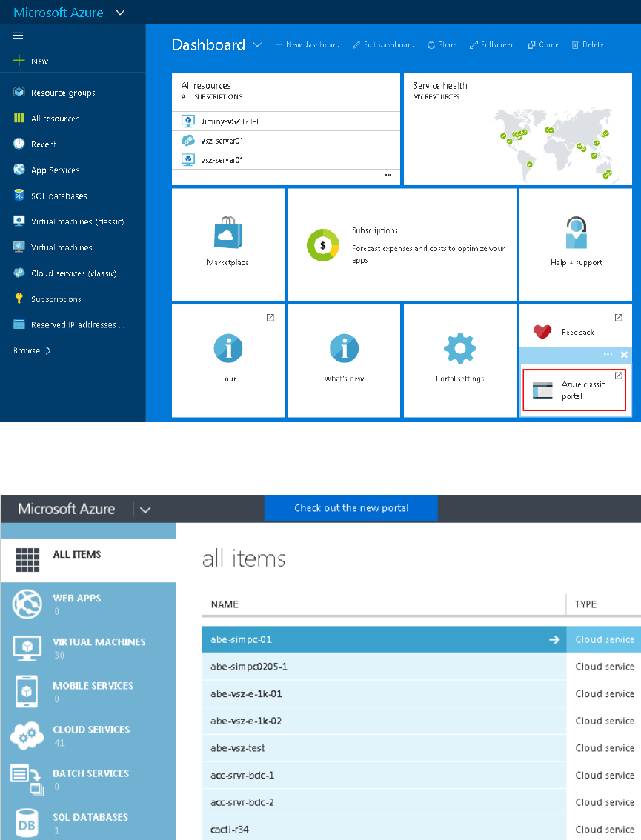Switch to Fullscreen dashboard view

pyautogui.click(x=492, y=45)
